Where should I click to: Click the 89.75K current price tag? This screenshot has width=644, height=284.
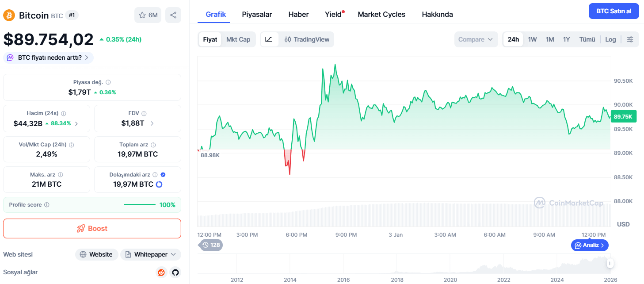[x=624, y=116]
